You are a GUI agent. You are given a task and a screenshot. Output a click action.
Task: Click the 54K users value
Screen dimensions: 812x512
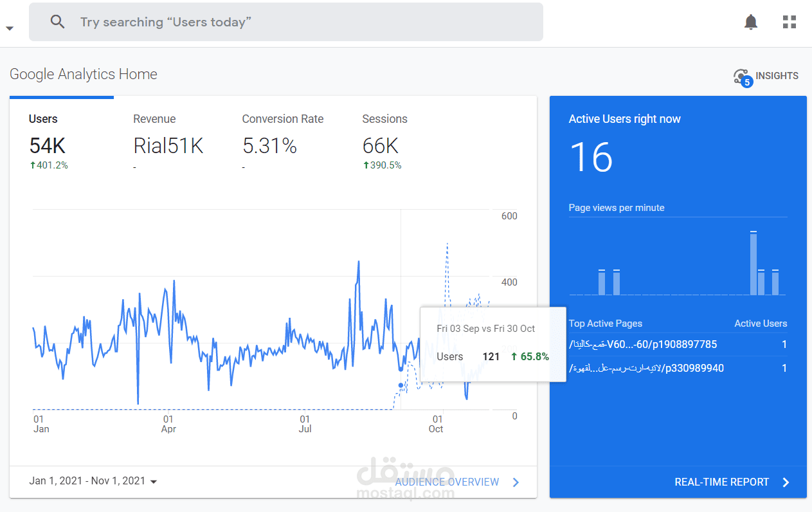click(x=48, y=146)
